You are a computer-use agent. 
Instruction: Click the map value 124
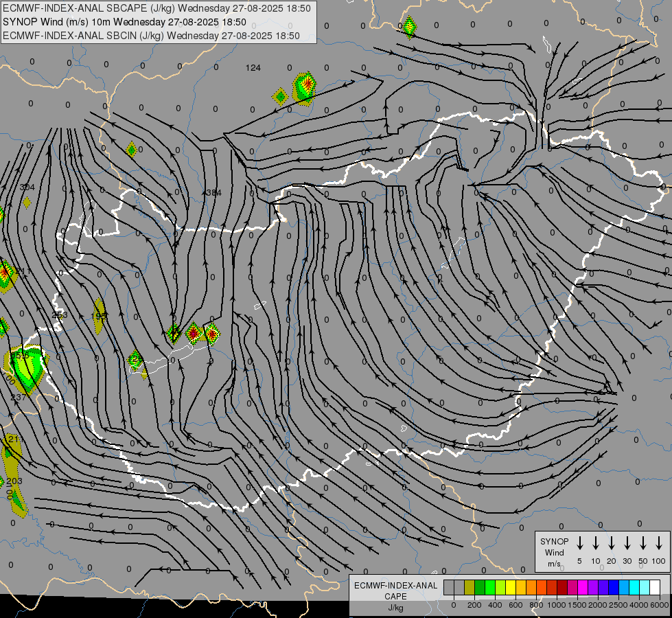[253, 68]
